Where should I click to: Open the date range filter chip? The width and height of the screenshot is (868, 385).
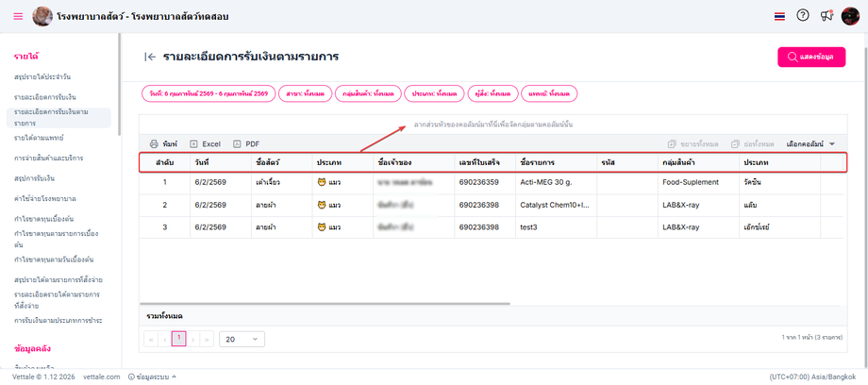209,94
